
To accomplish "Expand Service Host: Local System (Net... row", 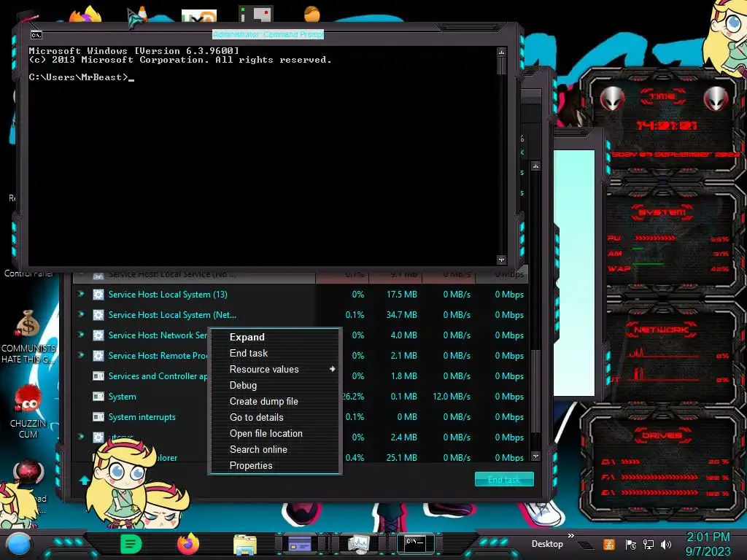I will (81, 314).
